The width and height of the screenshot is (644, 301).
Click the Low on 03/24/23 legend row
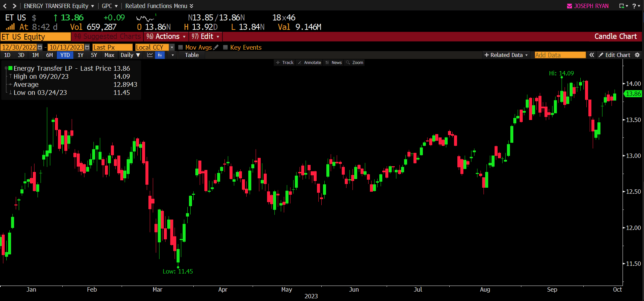click(72, 93)
